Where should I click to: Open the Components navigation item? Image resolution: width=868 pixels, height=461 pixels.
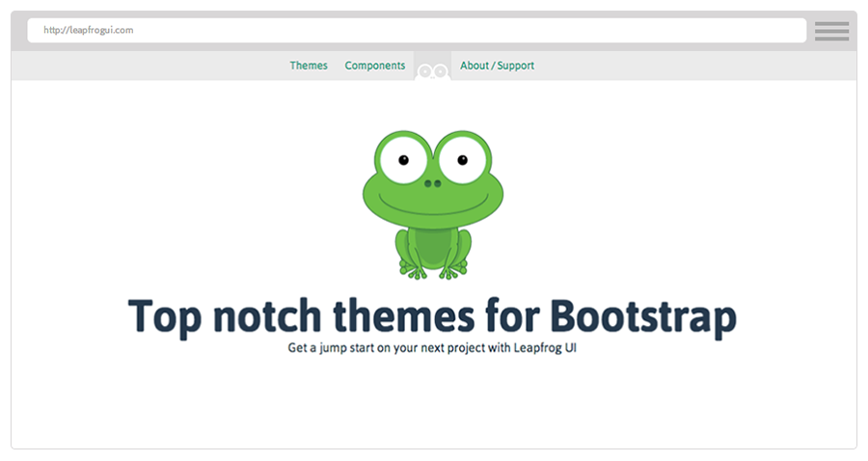coord(375,66)
